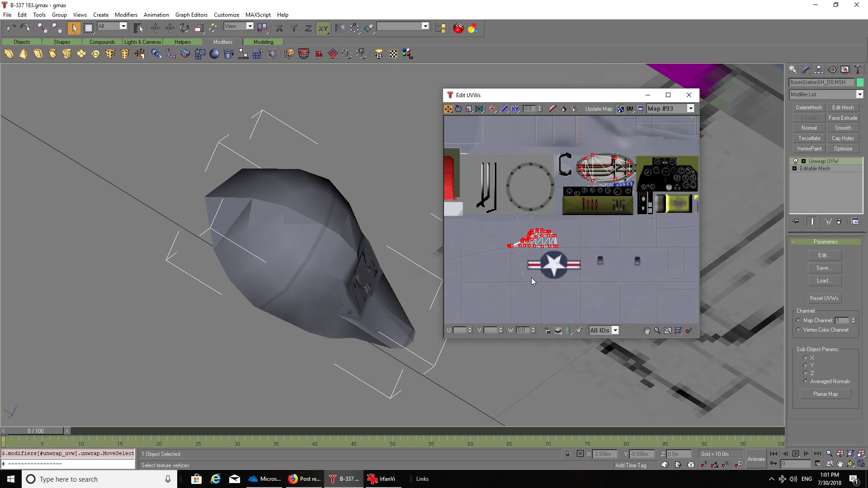Toggle the light bulb on Unwrap UVW modifier

click(796, 161)
